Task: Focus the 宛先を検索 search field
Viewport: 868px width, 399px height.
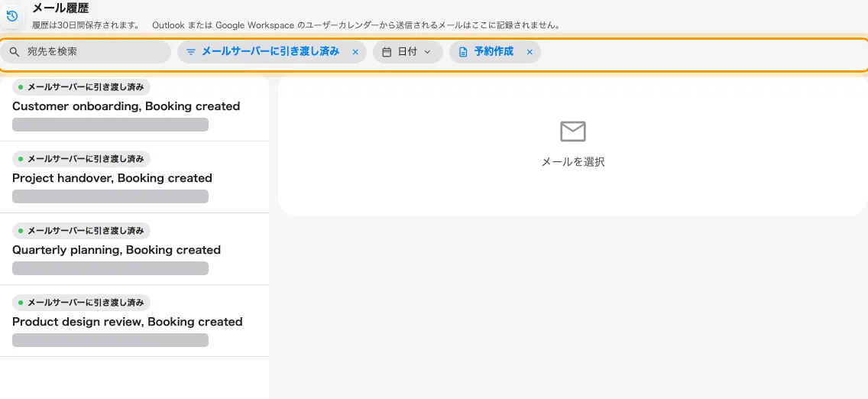Action: tap(86, 51)
